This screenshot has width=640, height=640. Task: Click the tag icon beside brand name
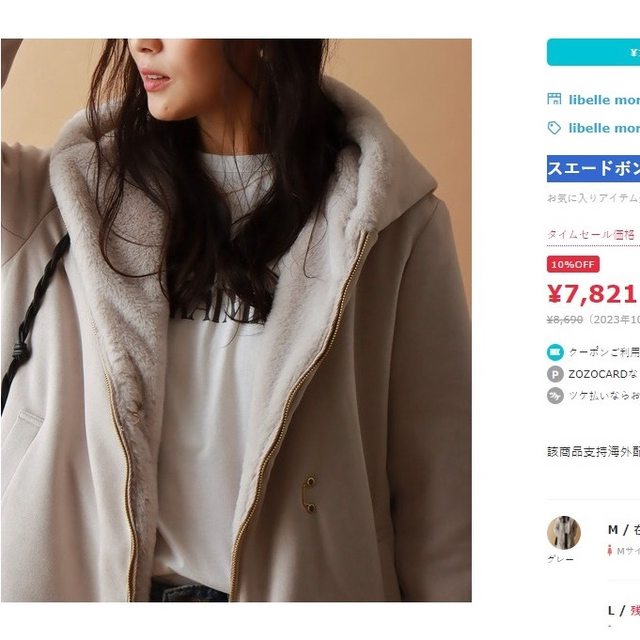pyautogui.click(x=554, y=128)
